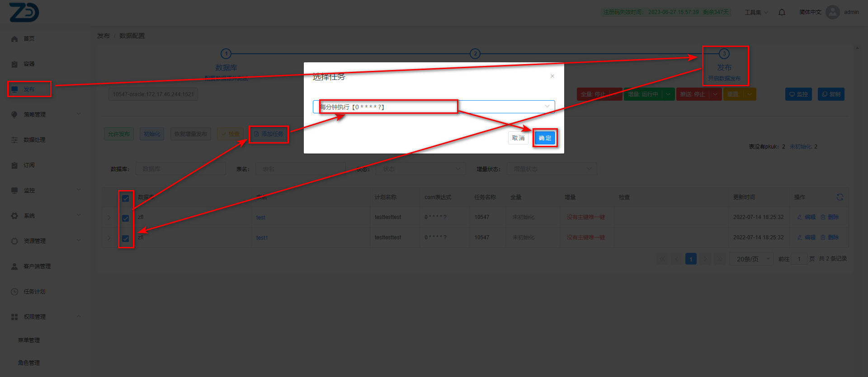Open notifications bell icon
Viewport: 868px width, 377px height.
pyautogui.click(x=782, y=12)
